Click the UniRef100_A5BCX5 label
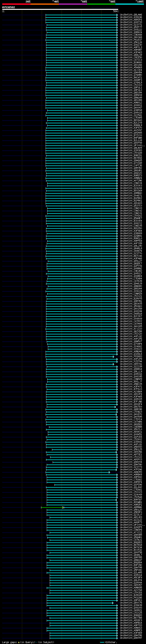This screenshot has width=146, height=644. pos(131,384)
